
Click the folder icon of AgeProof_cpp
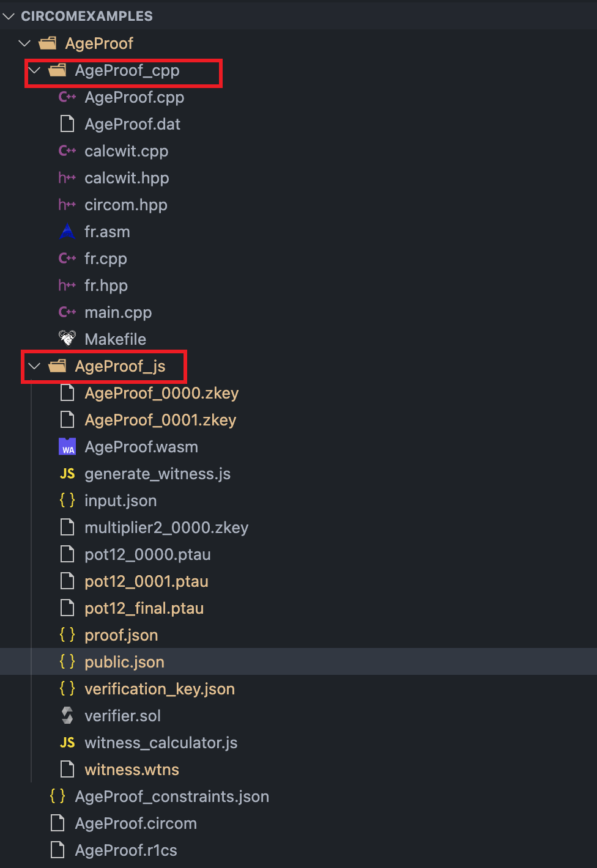(x=57, y=70)
